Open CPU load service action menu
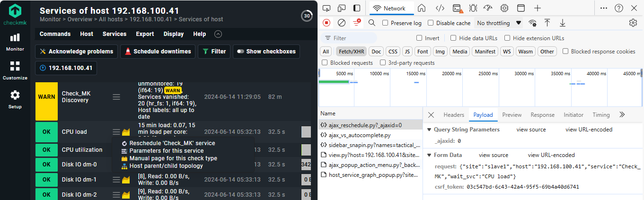644x200 pixels. (116, 132)
